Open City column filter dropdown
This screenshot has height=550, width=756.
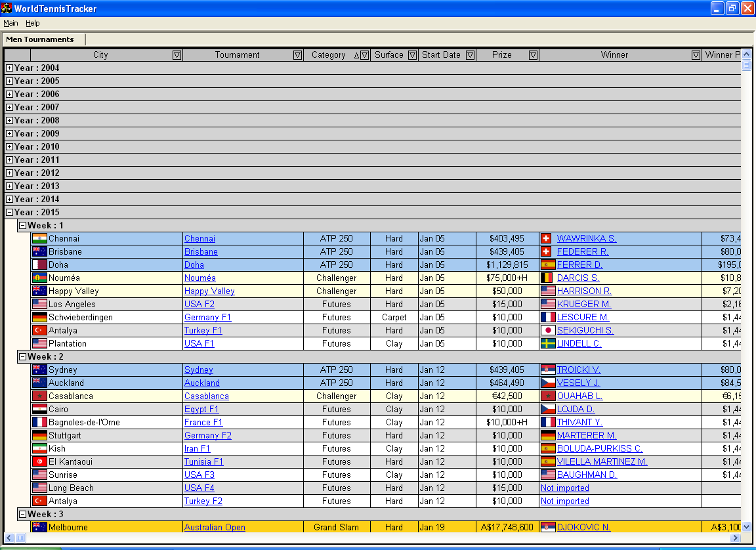pyautogui.click(x=177, y=55)
